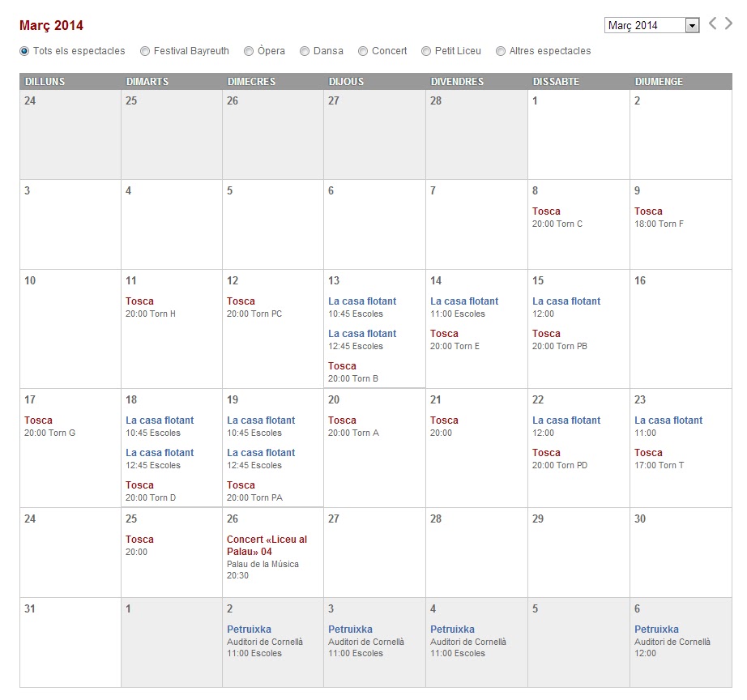Open Tosca Torn PD on day 22

tap(546, 453)
